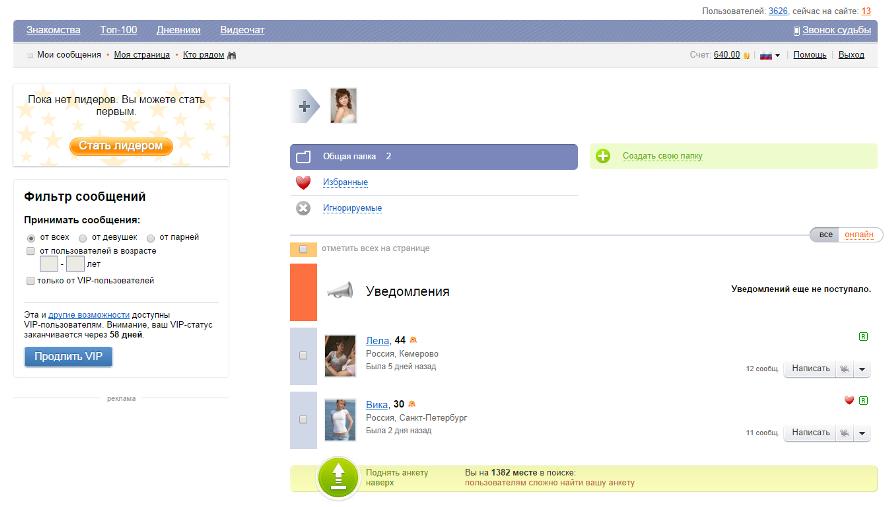Image resolution: width=890 pixels, height=507 pixels.
Task: Expand the dropdown arrow in Лела's row
Action: (863, 368)
